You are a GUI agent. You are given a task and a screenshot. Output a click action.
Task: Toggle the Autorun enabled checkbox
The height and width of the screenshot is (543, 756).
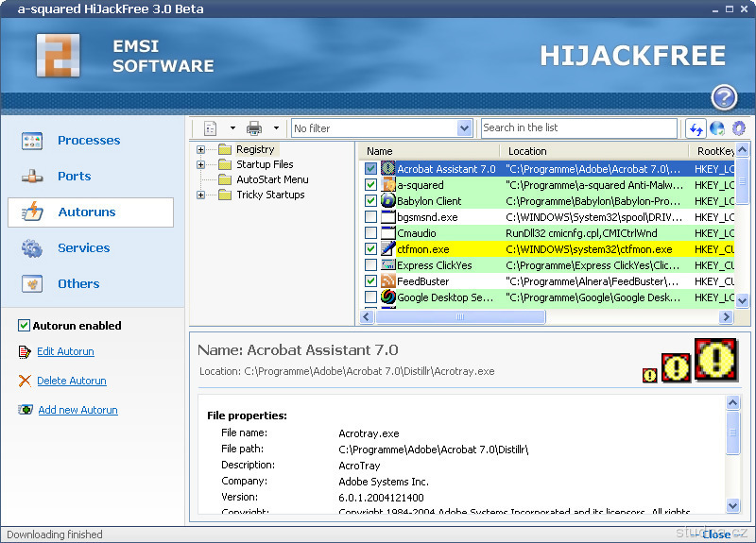click(x=24, y=326)
